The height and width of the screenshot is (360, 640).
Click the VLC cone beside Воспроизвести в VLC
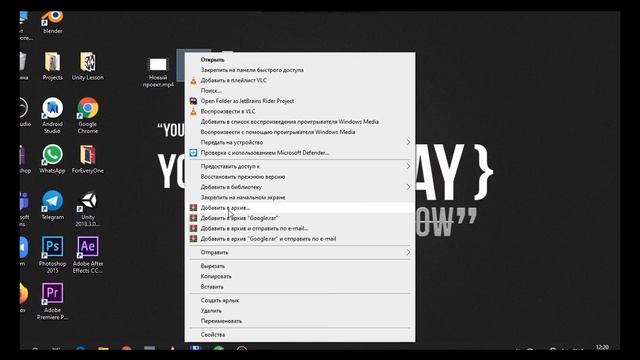[x=193, y=111]
